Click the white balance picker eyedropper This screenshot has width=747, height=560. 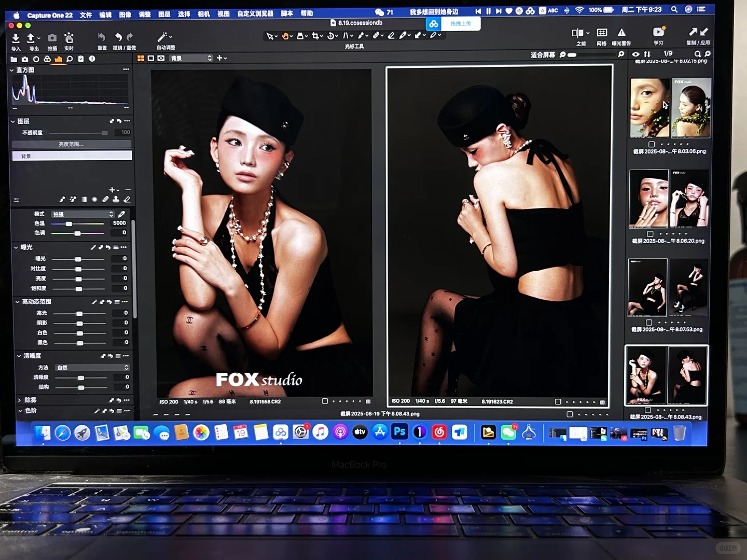(x=121, y=214)
